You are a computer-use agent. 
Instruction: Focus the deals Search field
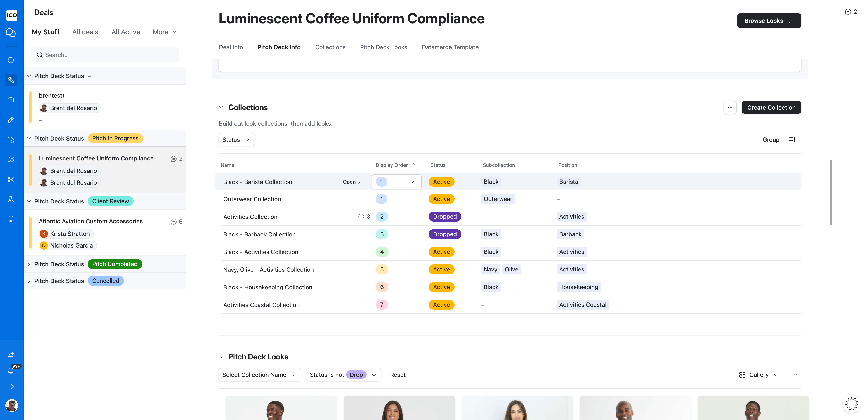click(x=104, y=55)
